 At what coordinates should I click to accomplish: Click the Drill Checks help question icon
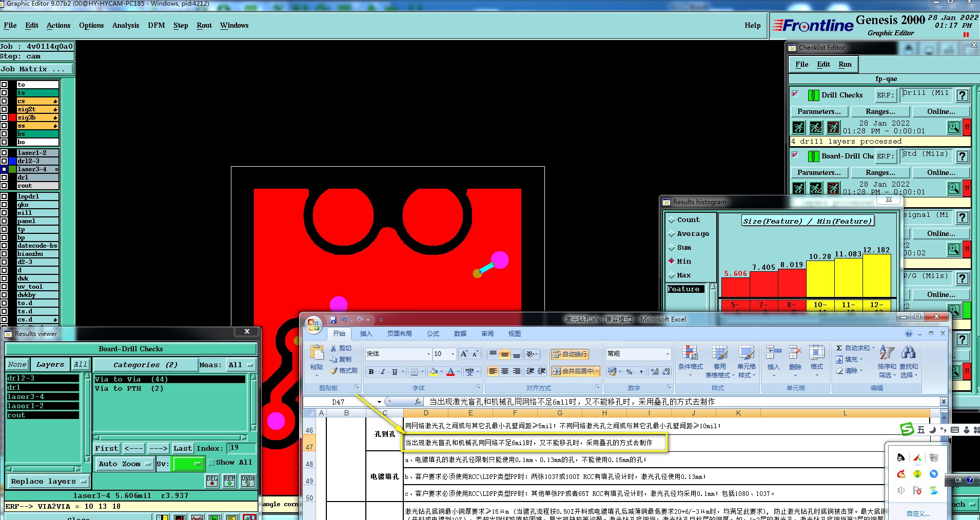pyautogui.click(x=963, y=95)
